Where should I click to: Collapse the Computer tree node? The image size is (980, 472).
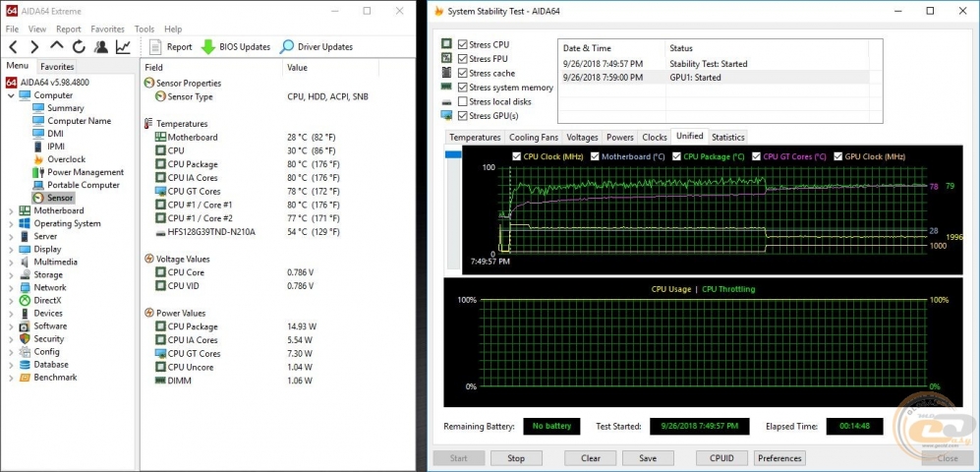click(x=11, y=95)
